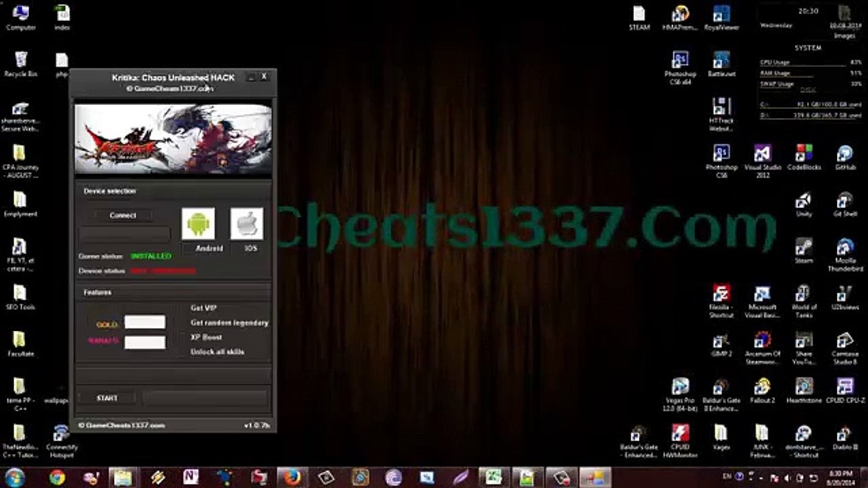The image size is (868, 488).
Task: Click the START button
Action: (x=107, y=398)
